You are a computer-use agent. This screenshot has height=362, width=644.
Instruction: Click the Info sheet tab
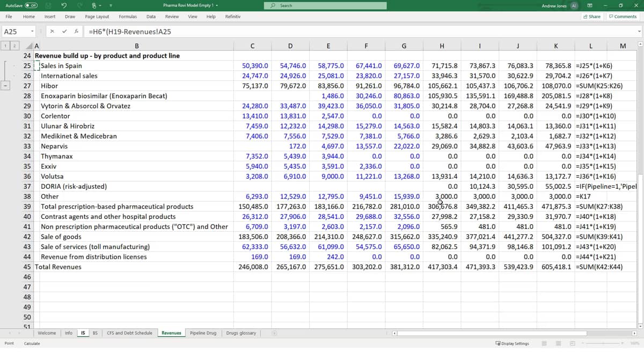tap(69, 333)
